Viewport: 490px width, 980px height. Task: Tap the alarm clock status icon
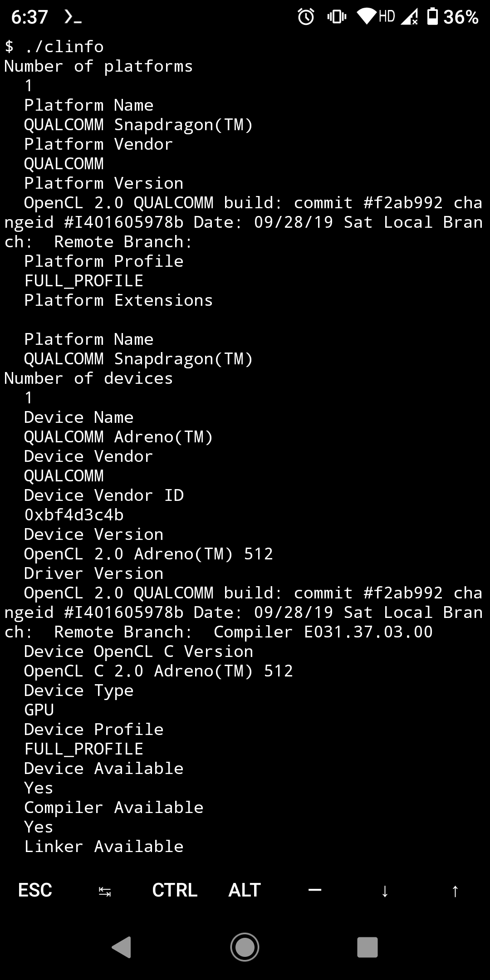[x=305, y=16]
